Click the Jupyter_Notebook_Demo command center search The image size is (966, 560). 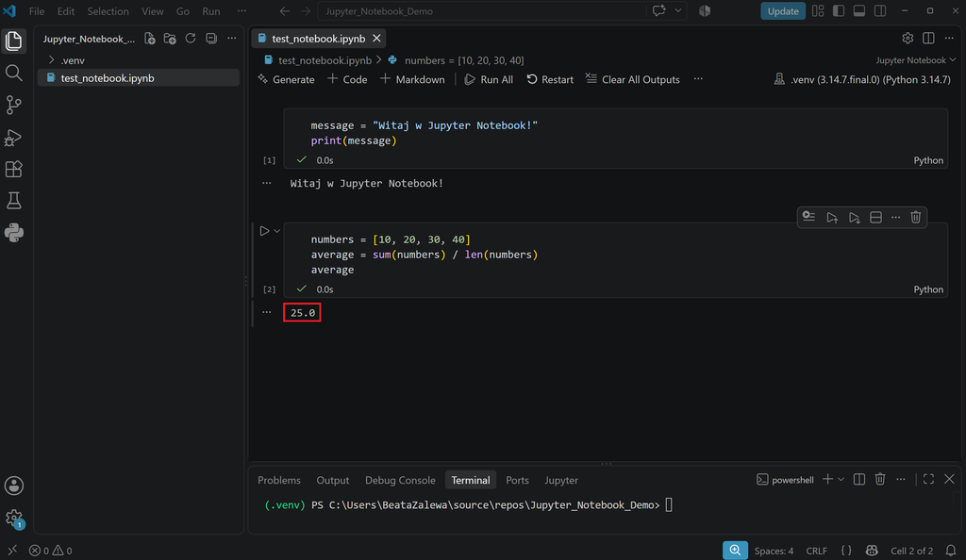482,11
